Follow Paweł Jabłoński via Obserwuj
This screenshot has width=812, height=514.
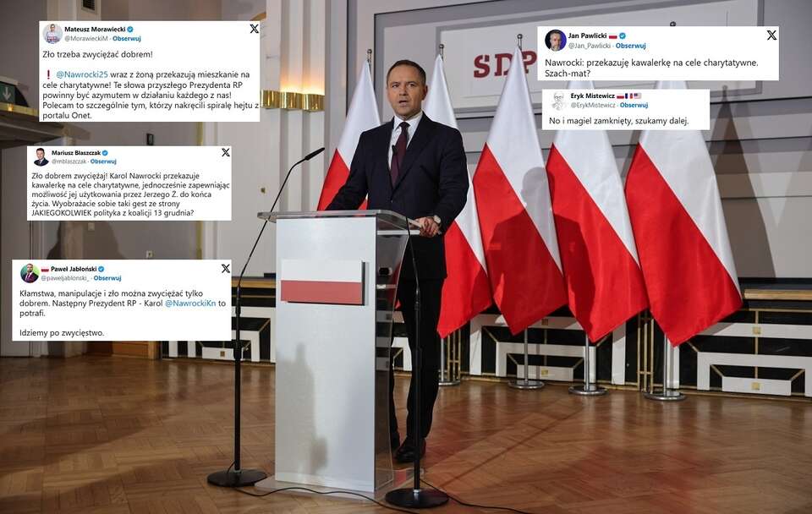(x=107, y=278)
